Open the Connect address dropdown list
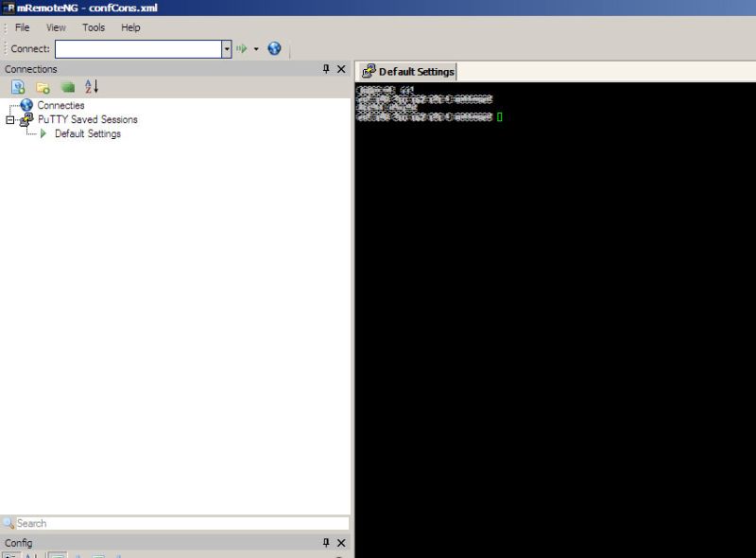The height and width of the screenshot is (558, 756). (x=227, y=48)
